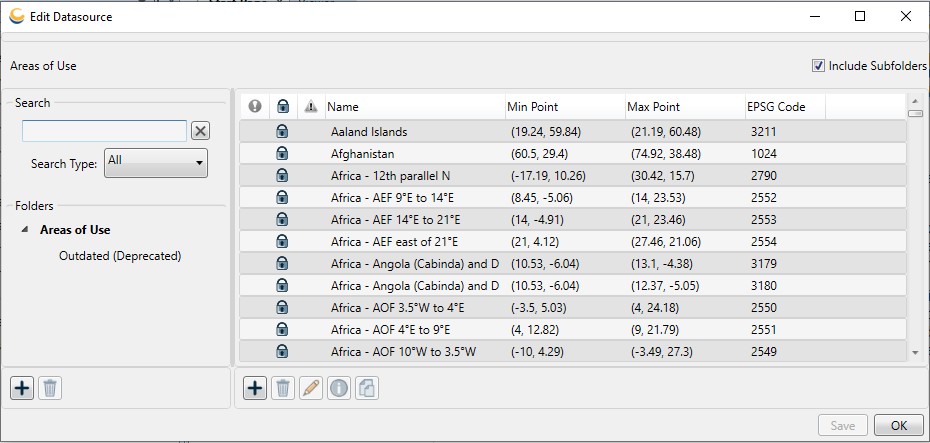
Task: Open the Search Type dropdown
Action: (x=157, y=162)
